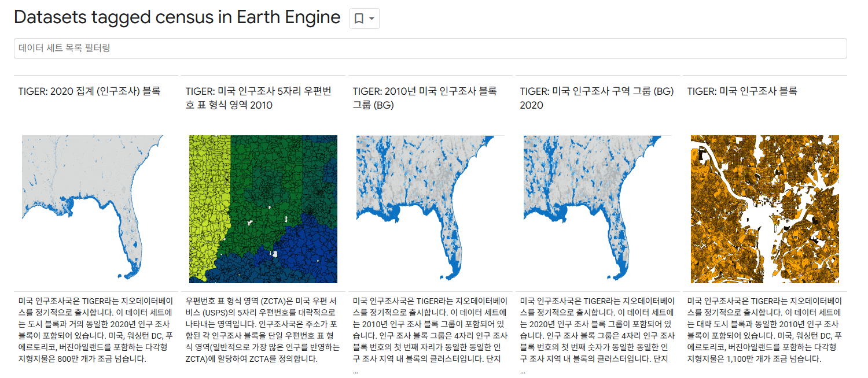Click the Datasets tagged census in Earth Engine heading
This screenshot has height=378, width=868.
[x=177, y=17]
